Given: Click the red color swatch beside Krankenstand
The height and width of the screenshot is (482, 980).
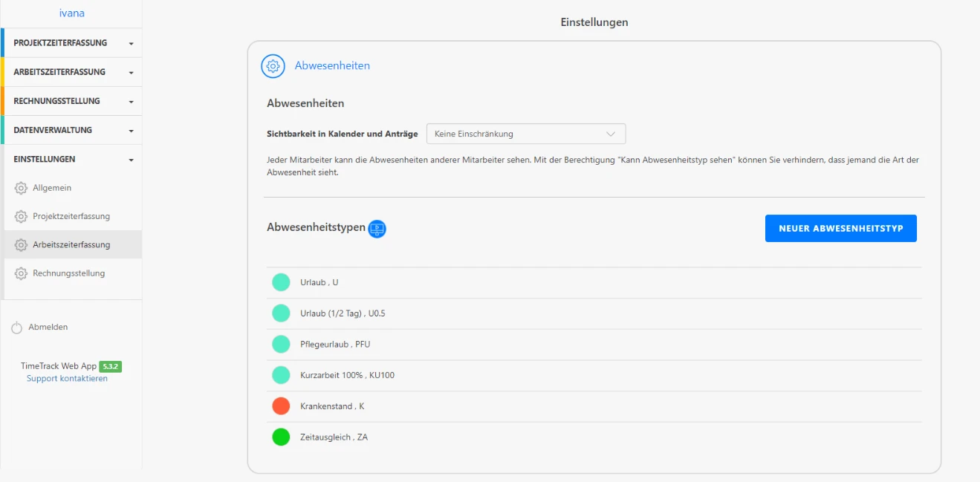Looking at the screenshot, I should tap(281, 406).
